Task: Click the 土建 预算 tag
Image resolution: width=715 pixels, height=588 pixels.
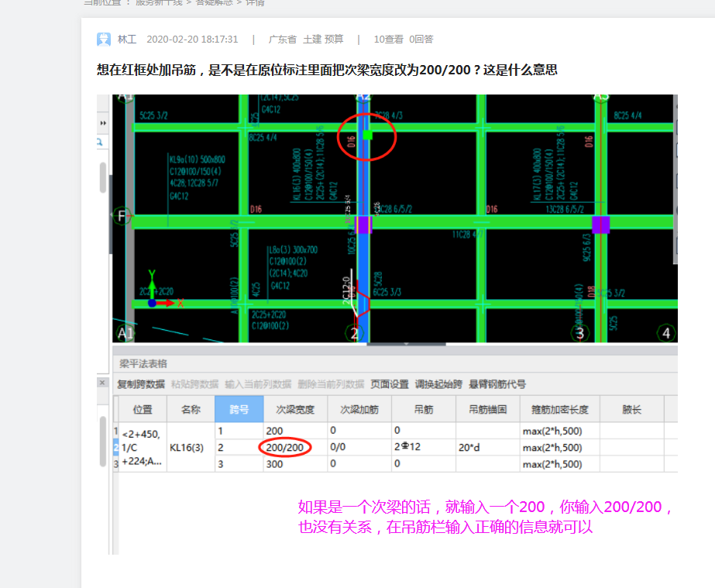Action: (x=323, y=40)
